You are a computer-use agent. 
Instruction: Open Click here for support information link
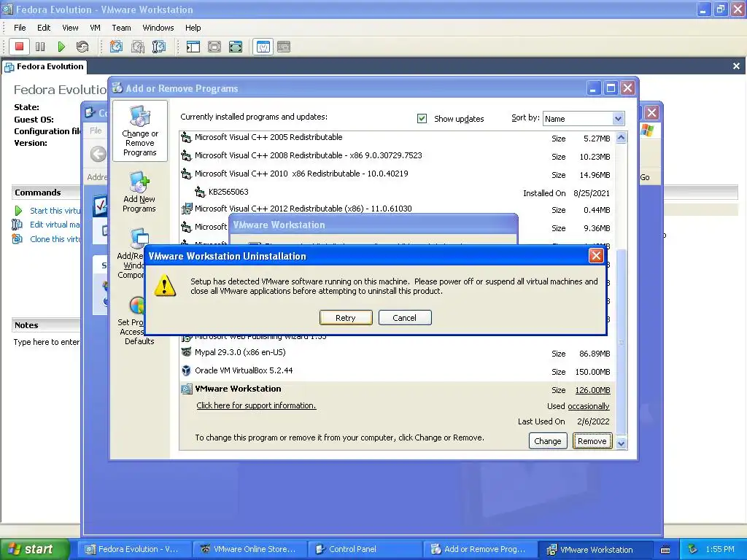click(256, 405)
